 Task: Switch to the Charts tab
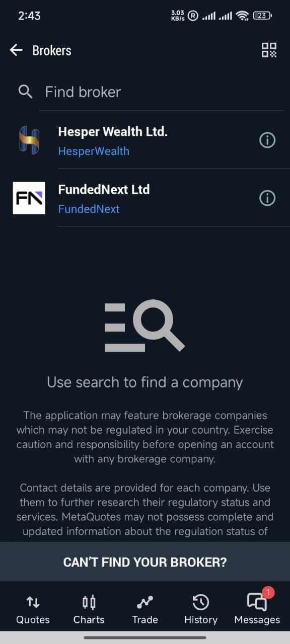coord(89,609)
